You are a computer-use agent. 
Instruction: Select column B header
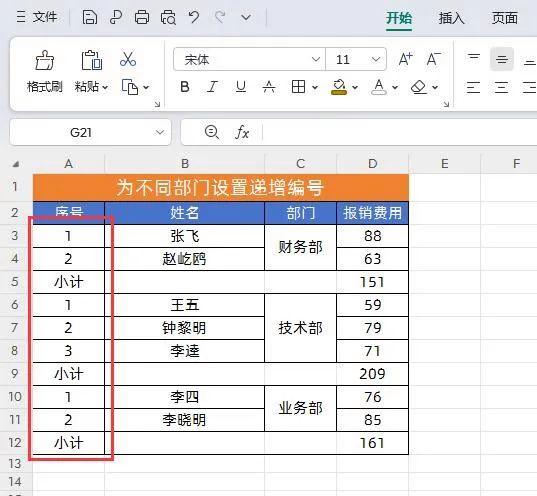[x=185, y=164]
